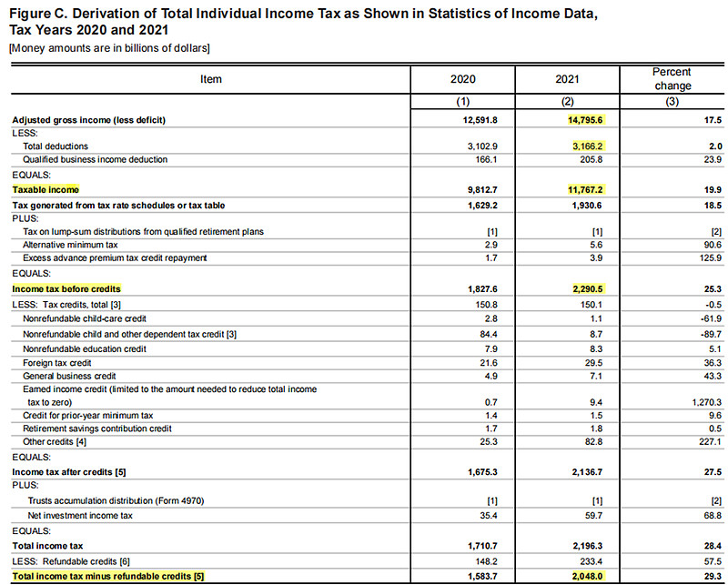Click the percent change value 1,270.3

(707, 402)
